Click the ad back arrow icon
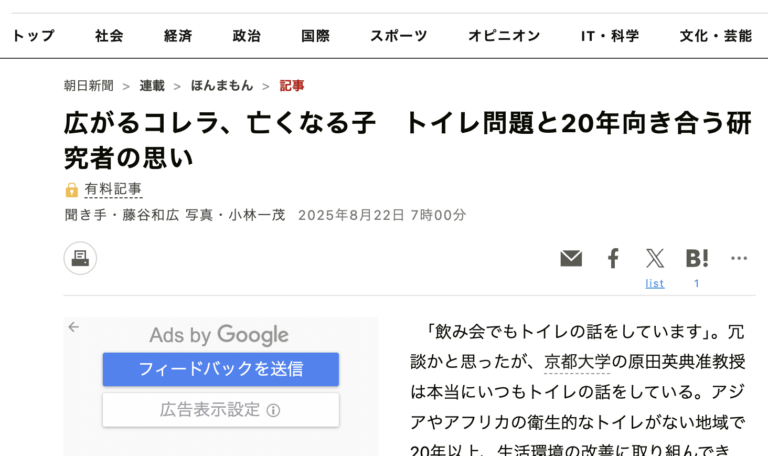Screen dimensions: 768x456 (73, 327)
